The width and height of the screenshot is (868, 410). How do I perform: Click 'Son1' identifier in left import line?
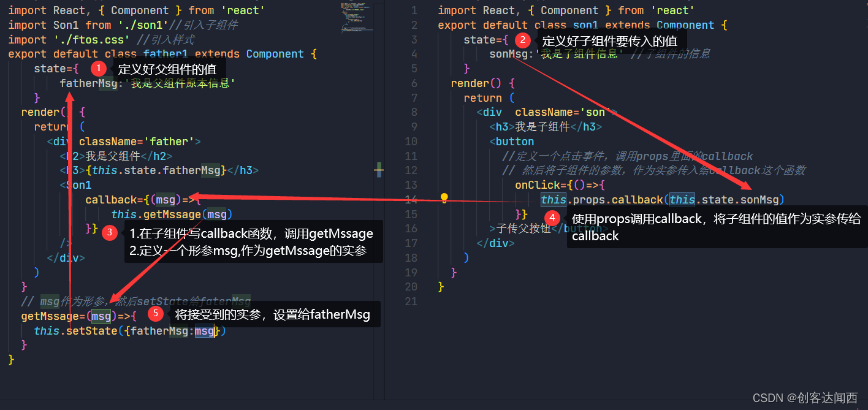(x=66, y=25)
